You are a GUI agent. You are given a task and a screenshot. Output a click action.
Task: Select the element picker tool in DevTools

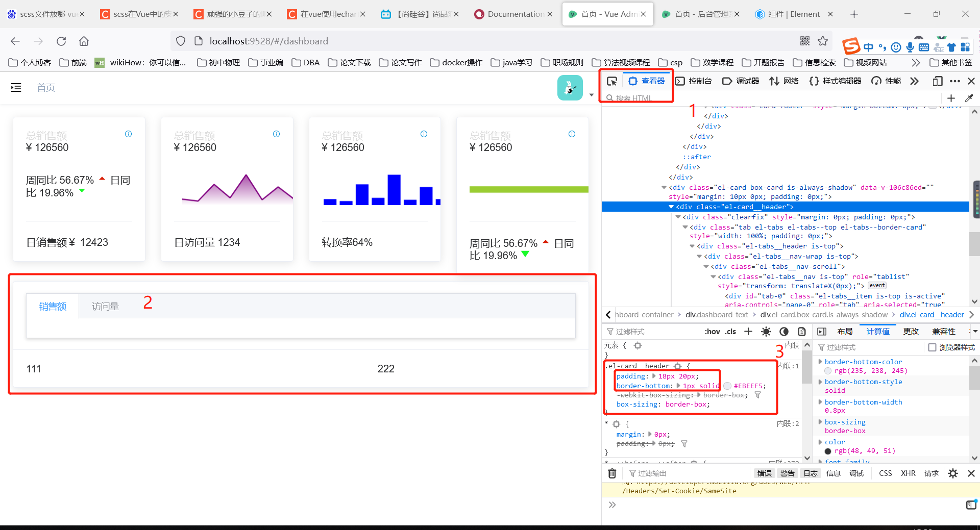(x=612, y=81)
